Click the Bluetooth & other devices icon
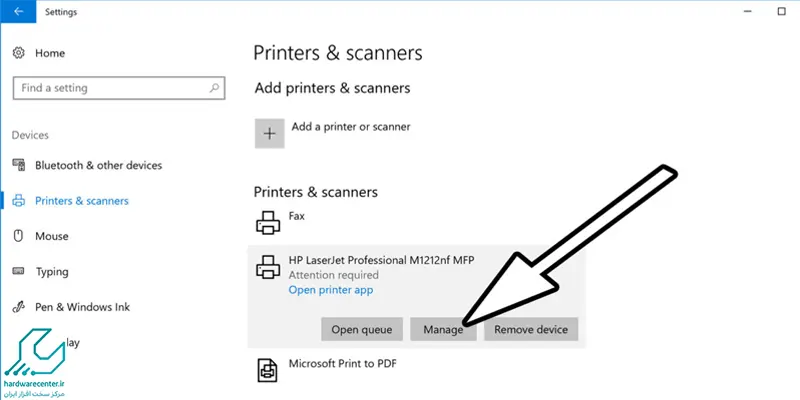The image size is (800, 400). [x=18, y=165]
